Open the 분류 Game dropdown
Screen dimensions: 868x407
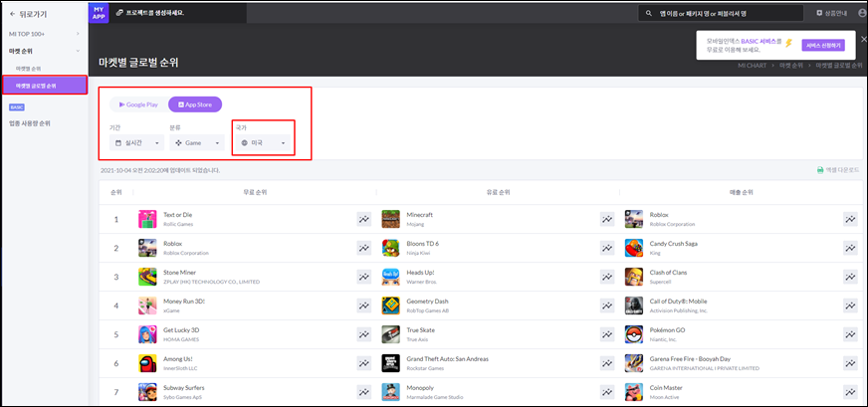pos(196,143)
